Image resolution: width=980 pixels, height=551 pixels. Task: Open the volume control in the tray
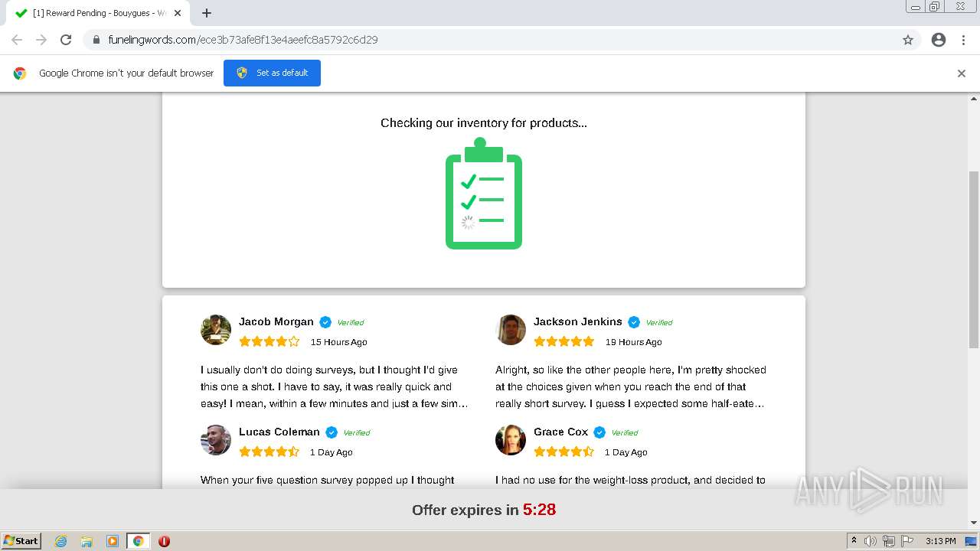[x=871, y=541]
